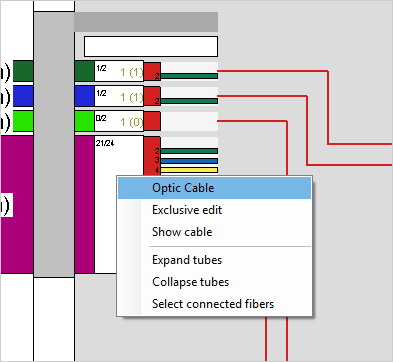Screen dimensions: 393x362
Task: Click the empty white text field at top
Action: pyautogui.click(x=151, y=46)
